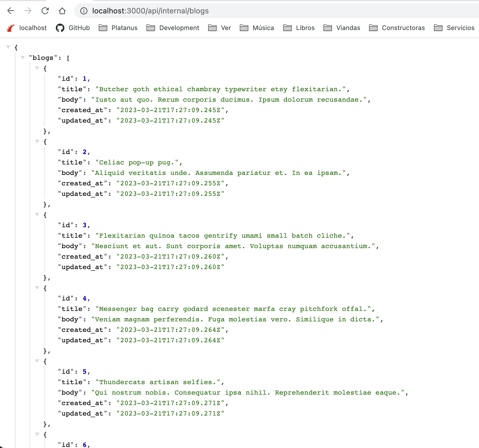Screen dimensions: 479x448
Task: Open the Constructoras bookmarks folder
Action: [397, 28]
